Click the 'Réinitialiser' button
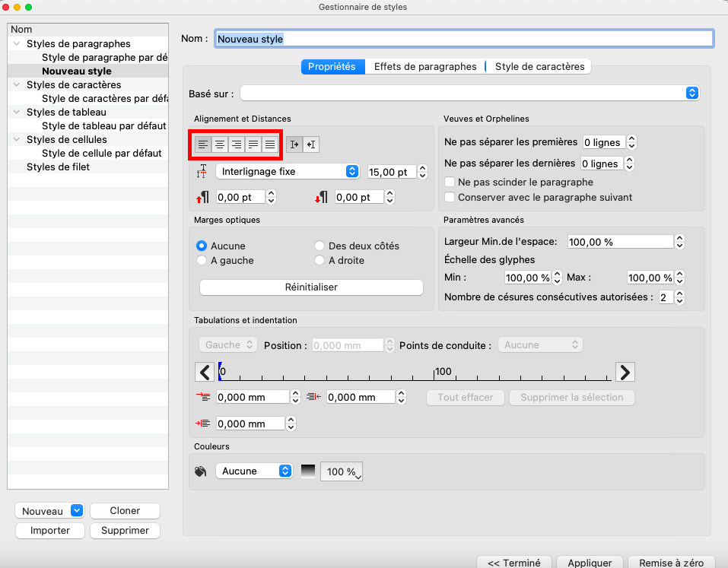Screen dimensions: 728x568 [x=310, y=287]
